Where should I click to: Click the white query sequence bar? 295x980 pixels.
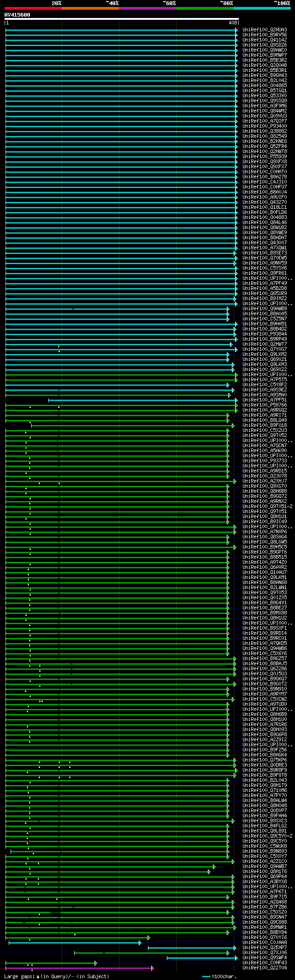(122, 19)
